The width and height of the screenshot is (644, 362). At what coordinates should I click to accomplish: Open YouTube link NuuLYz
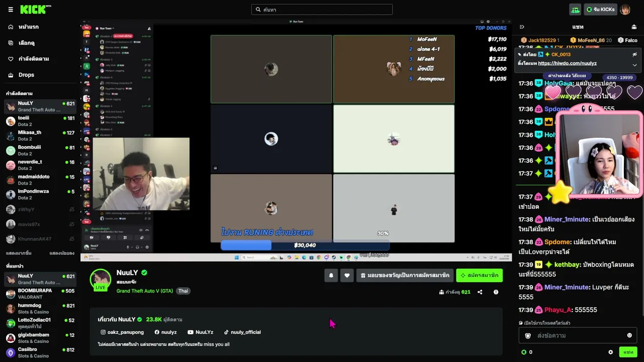point(200,332)
